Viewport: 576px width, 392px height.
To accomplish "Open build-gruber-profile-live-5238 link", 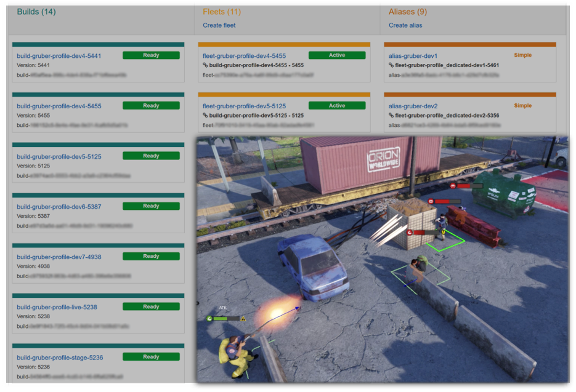I will (x=57, y=307).
